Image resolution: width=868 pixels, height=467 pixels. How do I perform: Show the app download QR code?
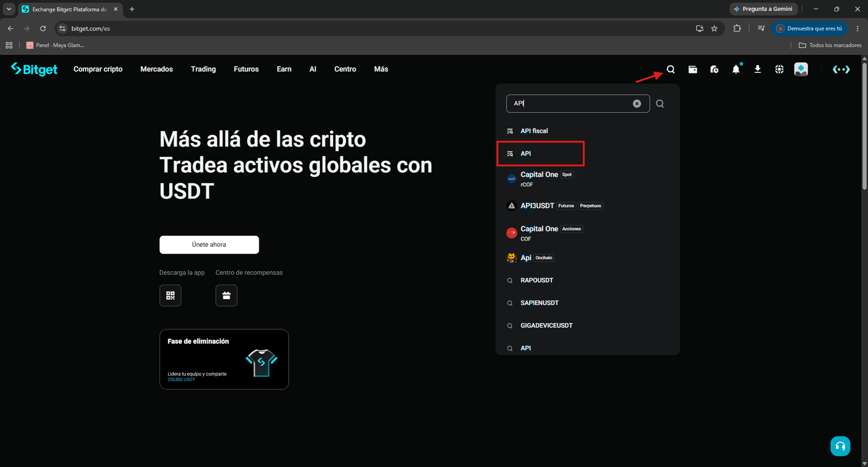pyautogui.click(x=170, y=295)
